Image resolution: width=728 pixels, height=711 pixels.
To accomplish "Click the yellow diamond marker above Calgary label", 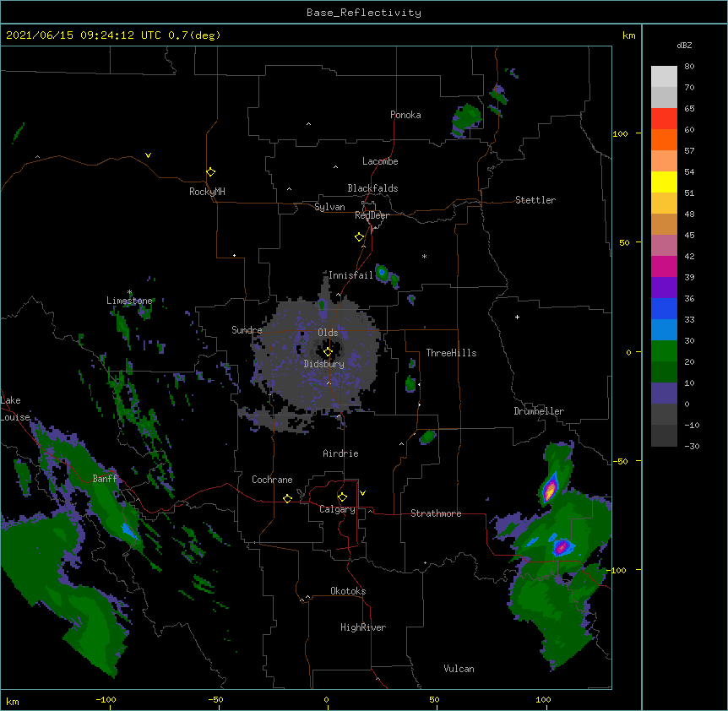I will [342, 497].
